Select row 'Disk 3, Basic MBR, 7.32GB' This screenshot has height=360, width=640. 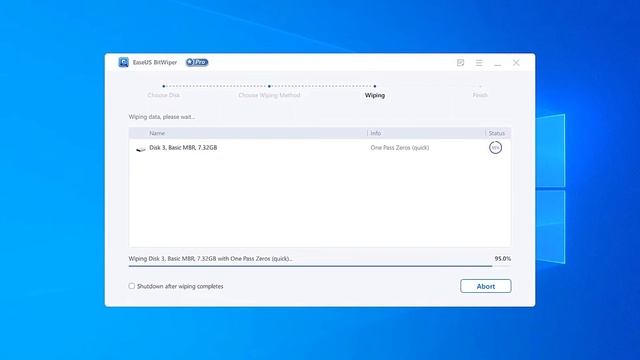tap(320, 148)
